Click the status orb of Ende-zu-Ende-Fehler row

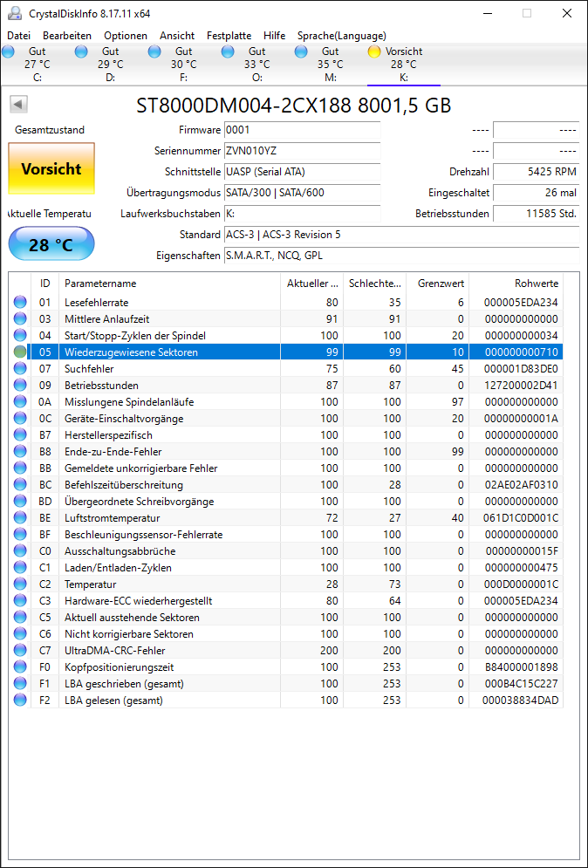point(20,451)
